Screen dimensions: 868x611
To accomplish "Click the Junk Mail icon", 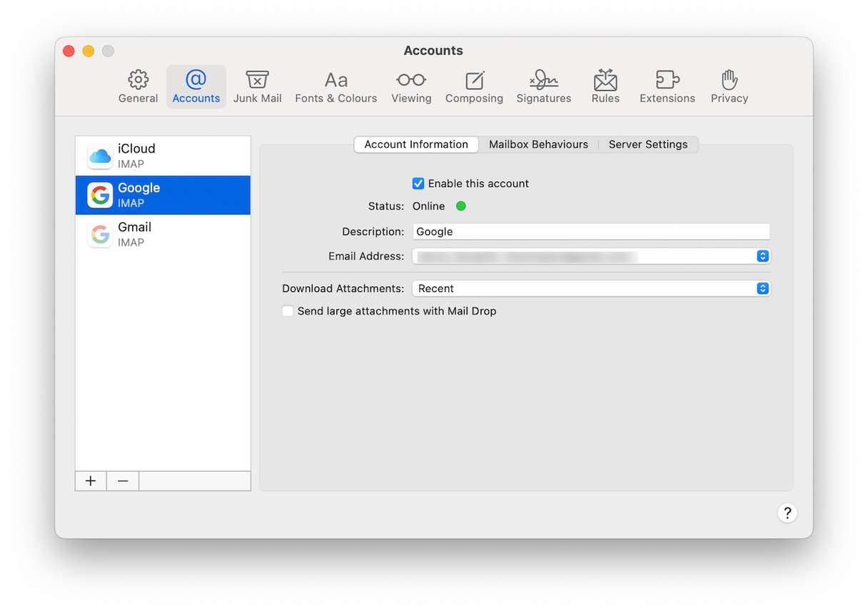I will click(x=257, y=84).
